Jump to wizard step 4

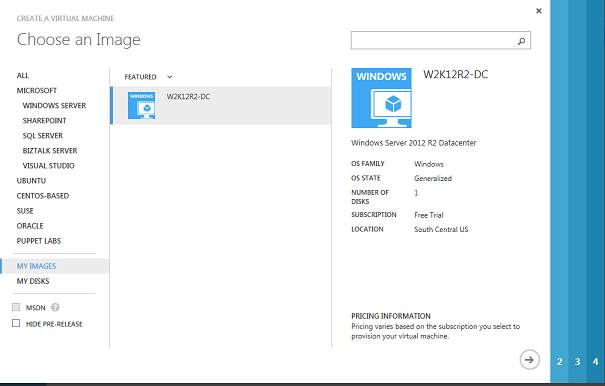(595, 362)
